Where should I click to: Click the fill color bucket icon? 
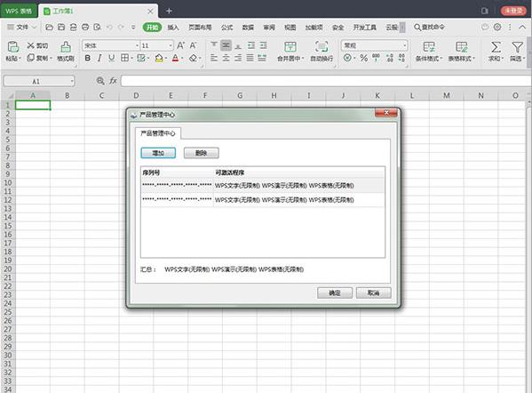click(x=159, y=58)
